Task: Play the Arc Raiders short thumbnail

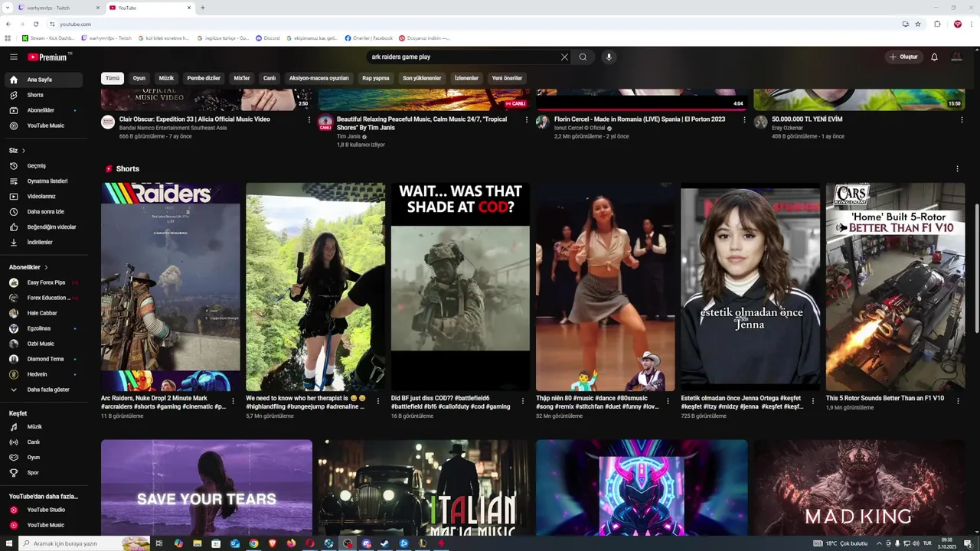Action: pos(170,287)
